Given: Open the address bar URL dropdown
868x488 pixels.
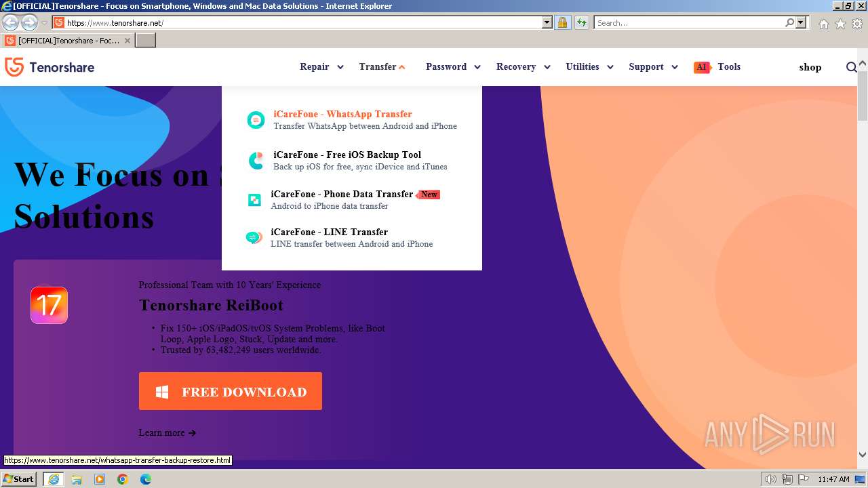Looking at the screenshot, I should pyautogui.click(x=547, y=22).
